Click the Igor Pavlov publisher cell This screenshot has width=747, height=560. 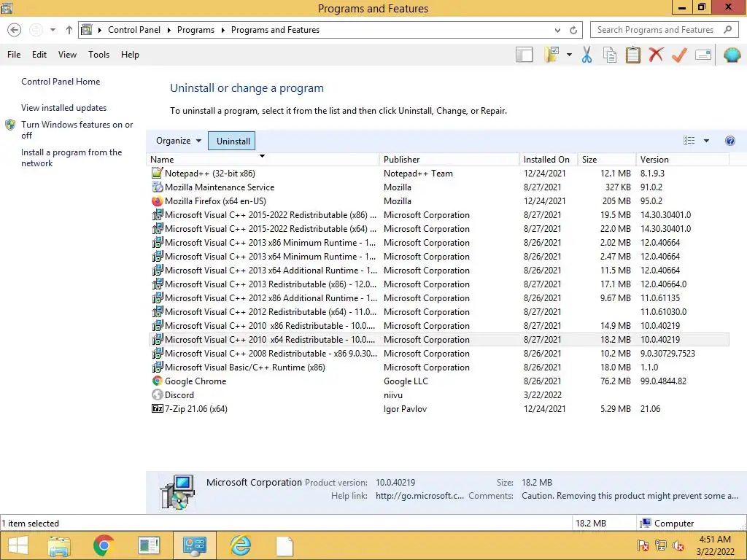(x=405, y=408)
